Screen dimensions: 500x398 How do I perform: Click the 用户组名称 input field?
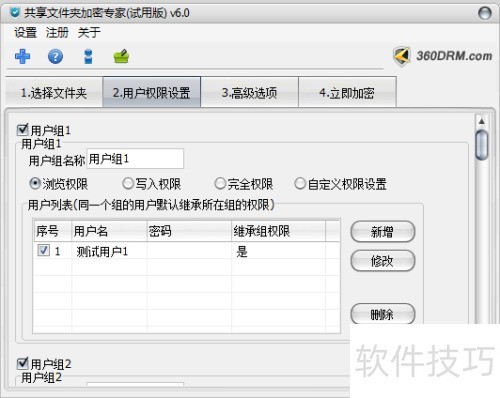pyautogui.click(x=135, y=159)
